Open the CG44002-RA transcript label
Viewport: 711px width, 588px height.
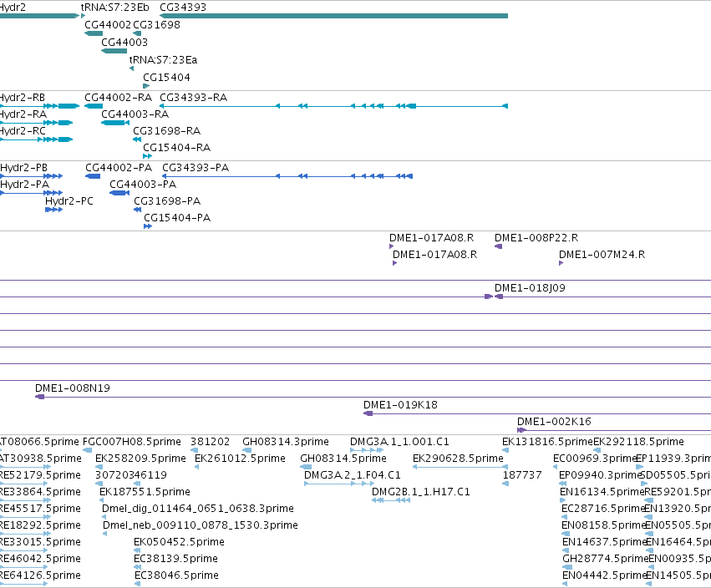[118, 98]
